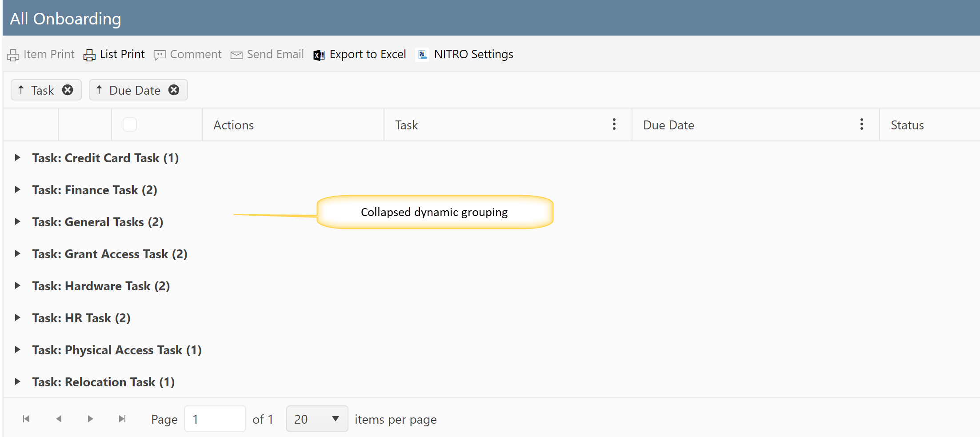Image resolution: width=980 pixels, height=437 pixels.
Task: Click the Item Print printer icon
Action: coord(13,55)
